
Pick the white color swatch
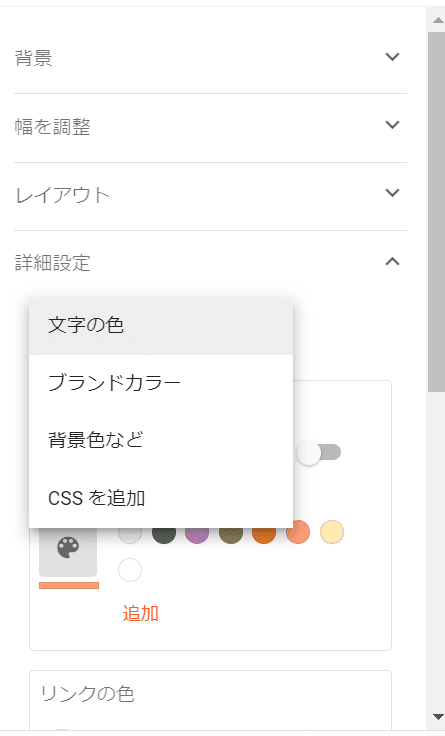[x=130, y=570]
